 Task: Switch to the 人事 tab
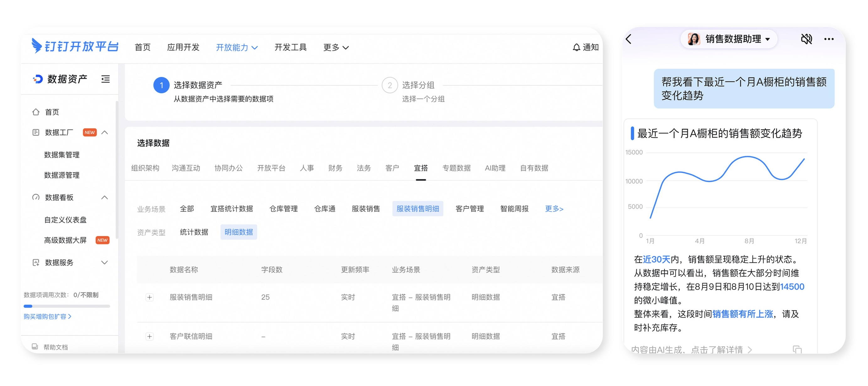tap(307, 168)
